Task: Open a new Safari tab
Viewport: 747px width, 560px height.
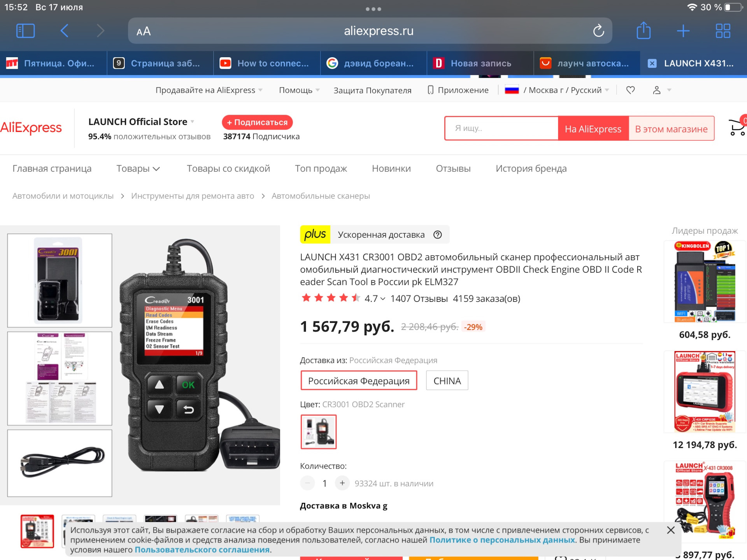Action: tap(683, 31)
